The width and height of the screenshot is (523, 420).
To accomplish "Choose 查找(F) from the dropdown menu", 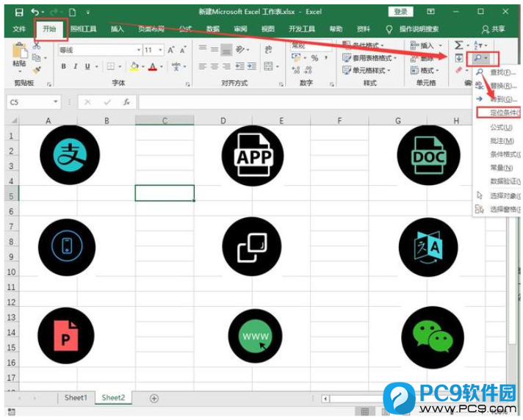I will point(497,73).
